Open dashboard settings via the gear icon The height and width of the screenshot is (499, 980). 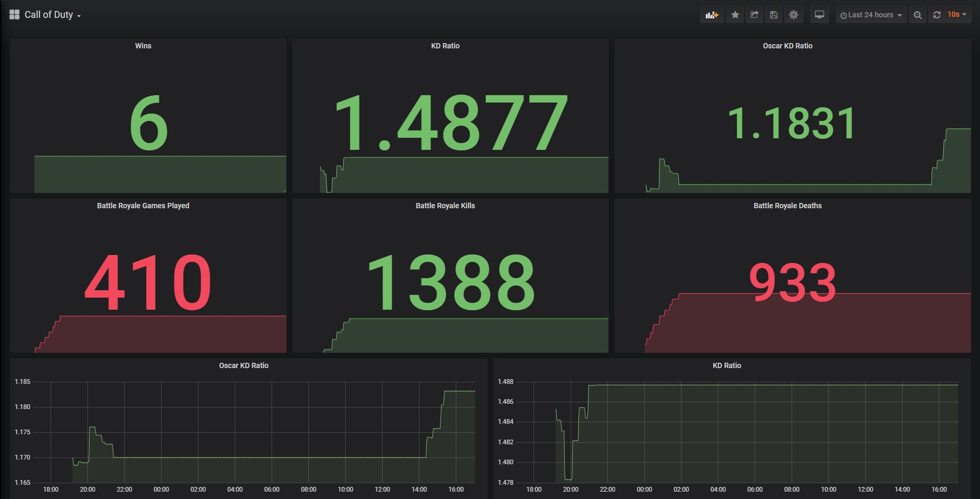[x=794, y=15]
